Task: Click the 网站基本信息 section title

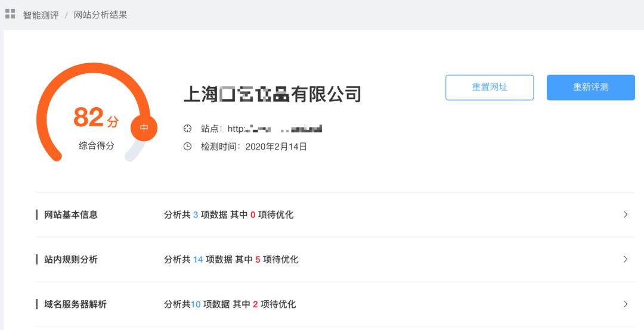Action: pyautogui.click(x=71, y=214)
